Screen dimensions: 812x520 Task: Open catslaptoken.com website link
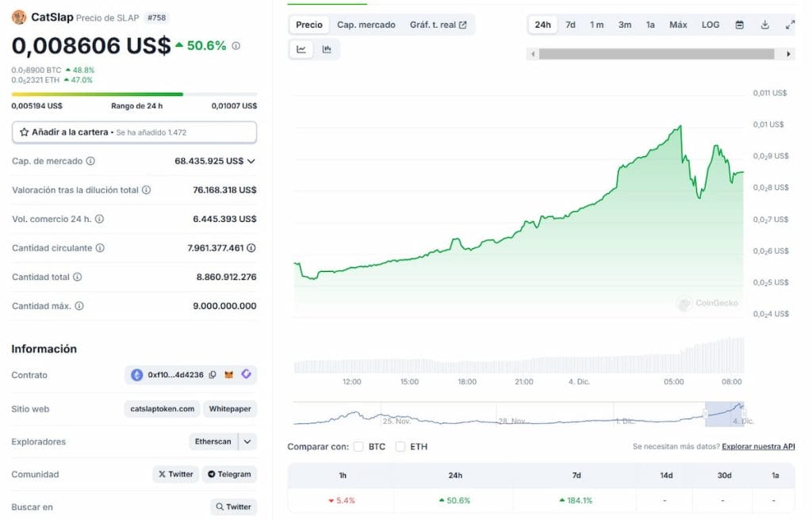163,409
